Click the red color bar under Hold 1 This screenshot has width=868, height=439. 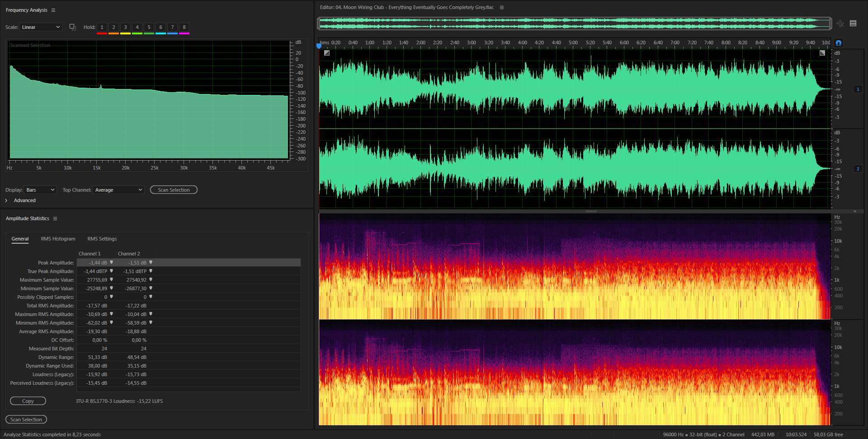(102, 33)
